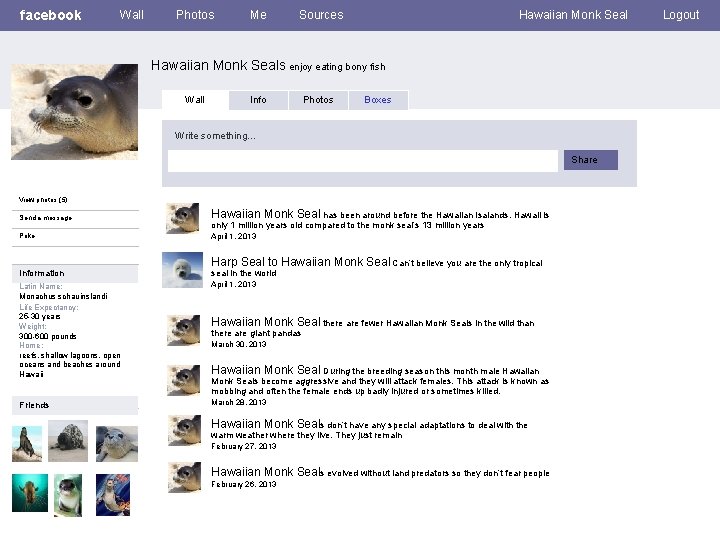Click the Information section header
This screenshot has height=540, width=720.
coord(75,273)
